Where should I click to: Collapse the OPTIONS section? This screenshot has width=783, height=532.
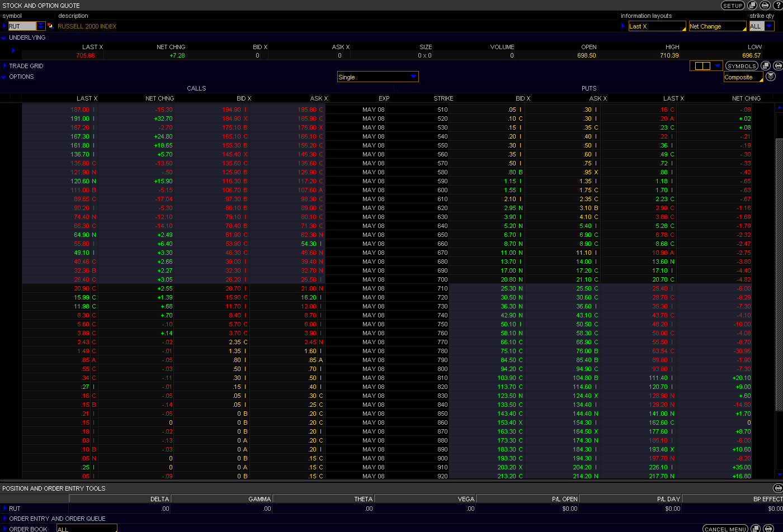pos(4,77)
